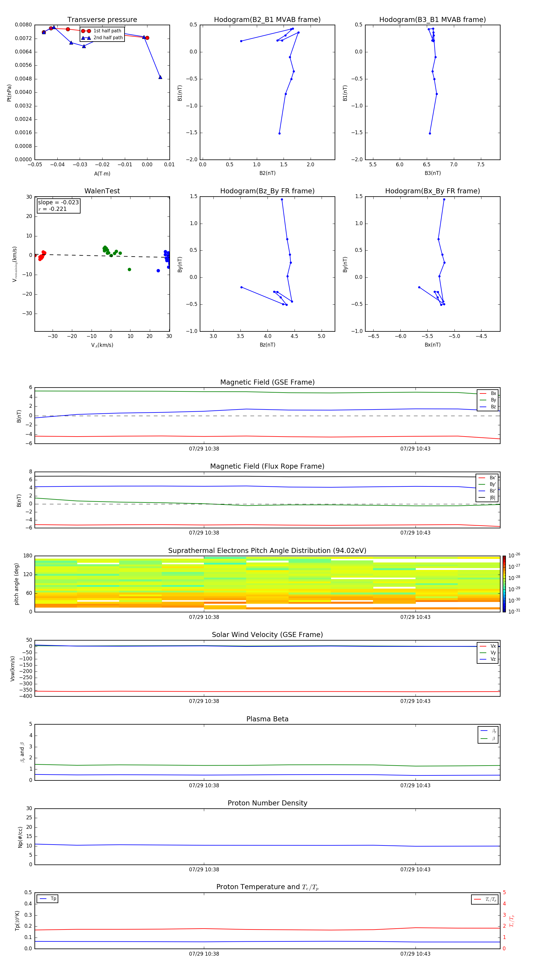Image resolution: width=535 pixels, height=980 pixels.
Task: Click the 'WalenTest' plot title
Action: (x=102, y=191)
